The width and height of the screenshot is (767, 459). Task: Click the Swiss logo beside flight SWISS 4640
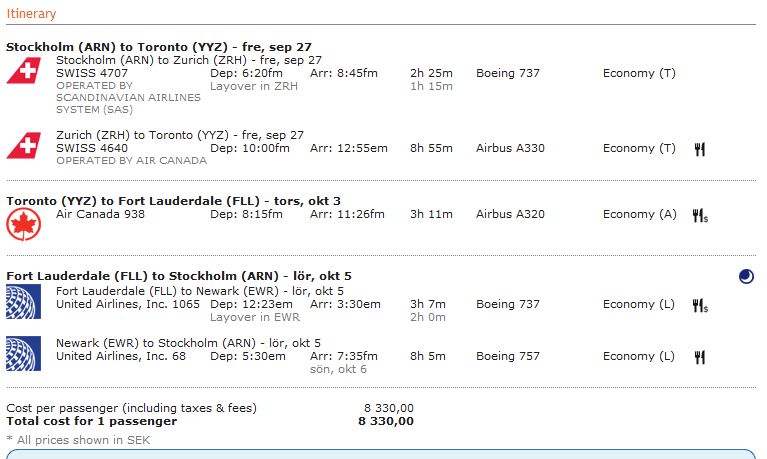pyautogui.click(x=22, y=145)
